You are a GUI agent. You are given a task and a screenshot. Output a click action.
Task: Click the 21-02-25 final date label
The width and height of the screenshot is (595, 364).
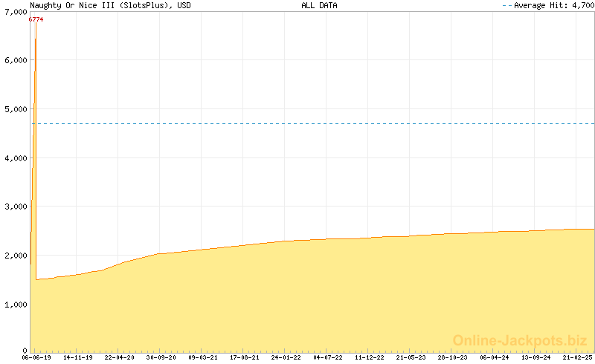click(578, 357)
